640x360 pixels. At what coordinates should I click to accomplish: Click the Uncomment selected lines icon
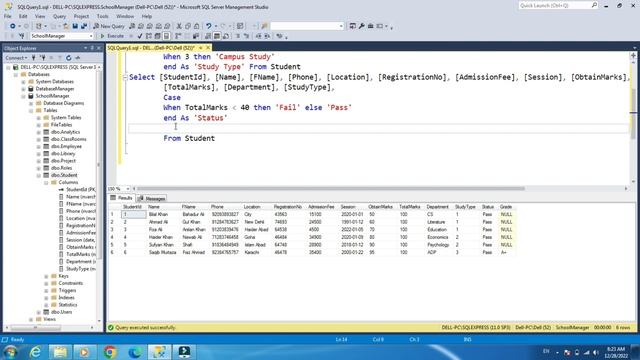pyautogui.click(x=246, y=36)
